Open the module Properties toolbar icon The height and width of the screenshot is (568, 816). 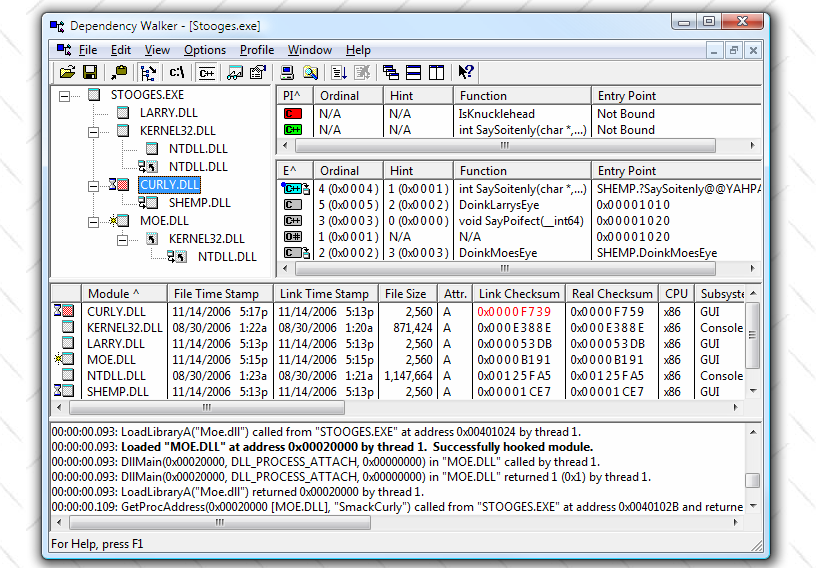click(x=257, y=72)
